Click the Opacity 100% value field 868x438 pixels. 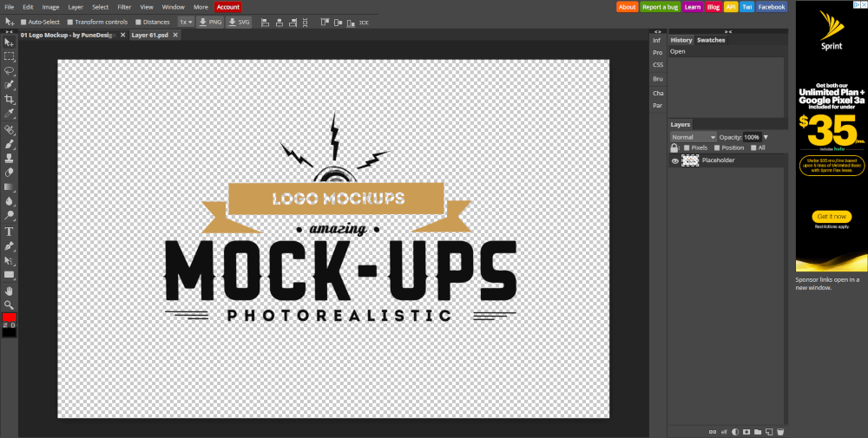pos(752,137)
